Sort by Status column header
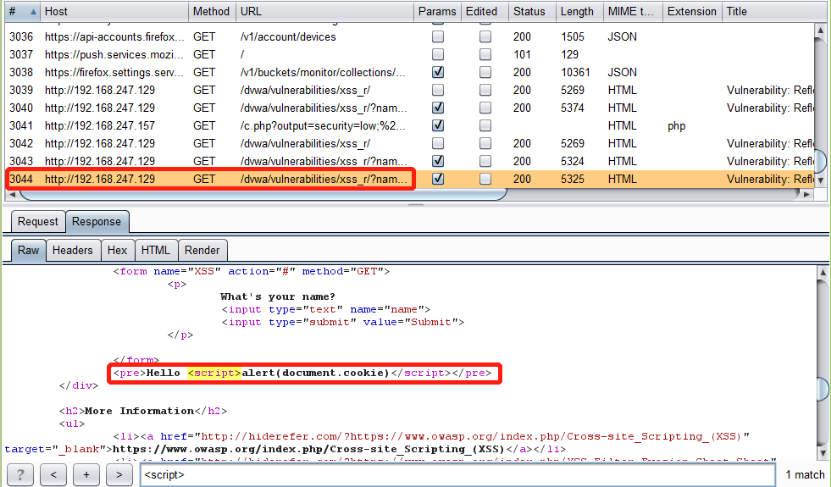831x487 pixels. pyautogui.click(x=532, y=12)
